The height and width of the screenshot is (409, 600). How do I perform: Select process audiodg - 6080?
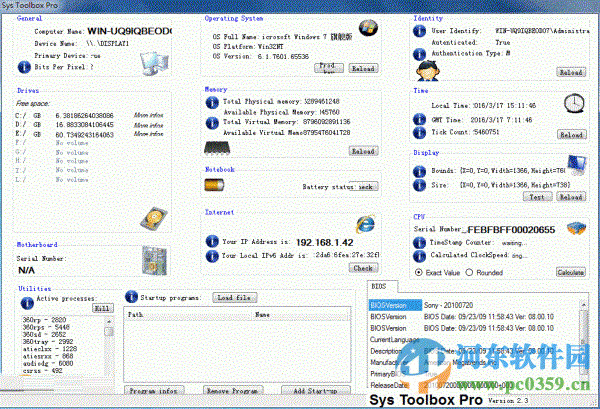[48, 363]
